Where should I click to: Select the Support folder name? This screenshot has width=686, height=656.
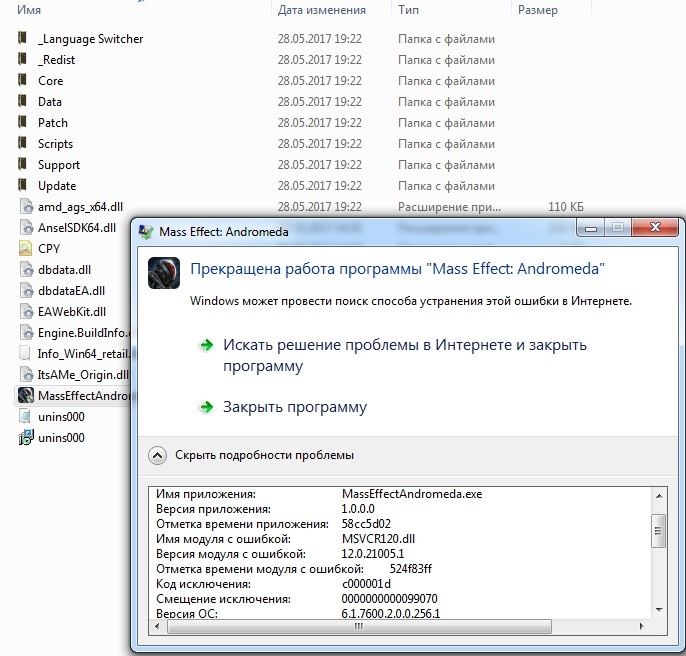tap(59, 165)
